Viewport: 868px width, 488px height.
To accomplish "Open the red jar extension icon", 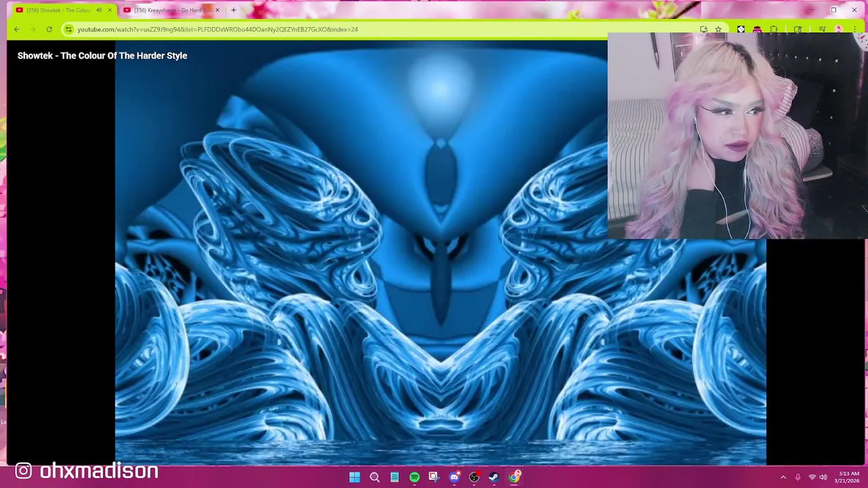I will click(x=757, y=29).
